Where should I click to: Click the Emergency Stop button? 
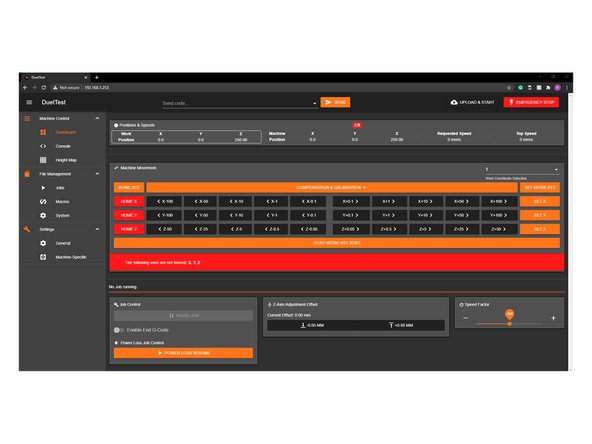[531, 102]
